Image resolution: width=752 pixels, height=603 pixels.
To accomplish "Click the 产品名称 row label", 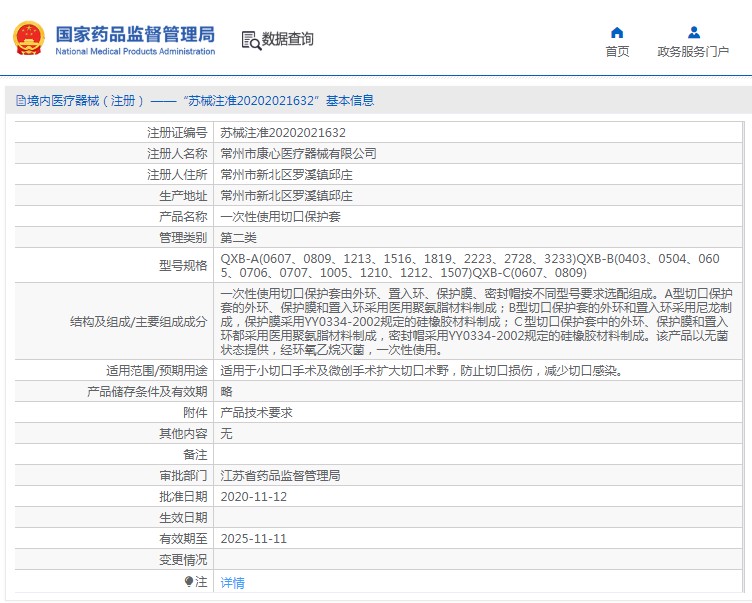I will point(183,217).
